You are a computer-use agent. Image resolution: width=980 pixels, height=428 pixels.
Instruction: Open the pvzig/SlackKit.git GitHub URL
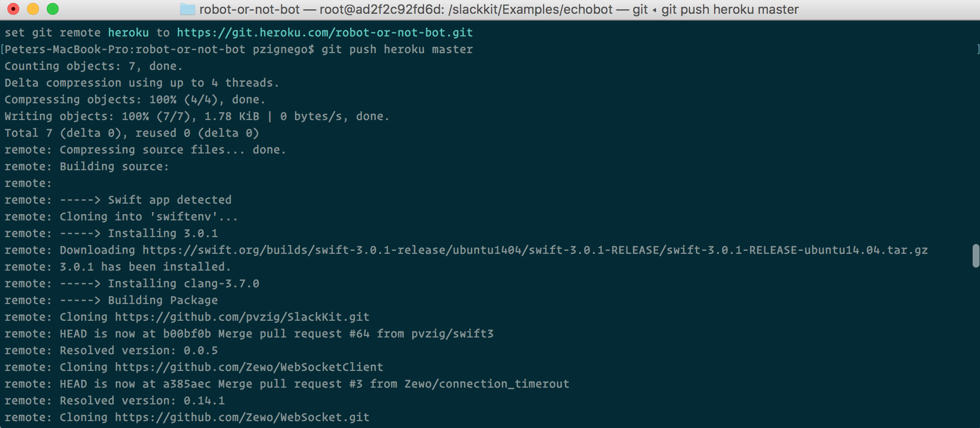242,317
